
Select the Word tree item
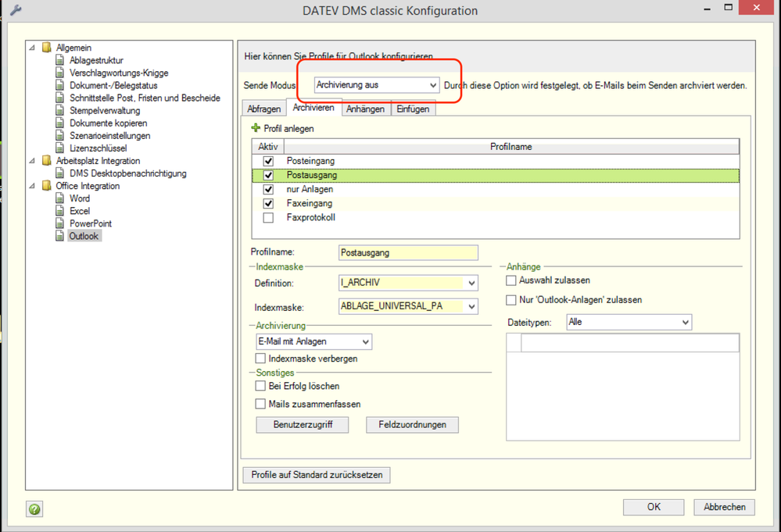coord(80,198)
